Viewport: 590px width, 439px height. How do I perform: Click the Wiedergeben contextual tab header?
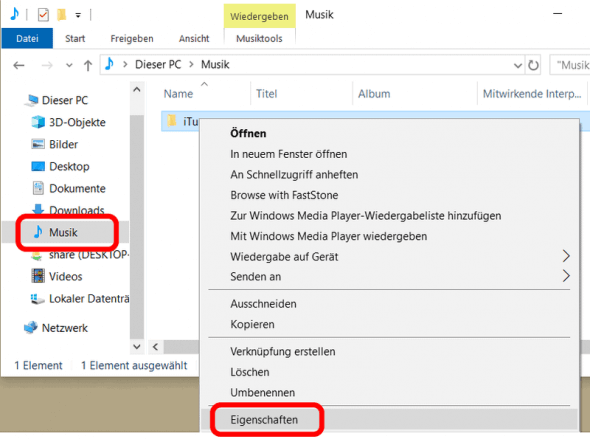point(259,16)
